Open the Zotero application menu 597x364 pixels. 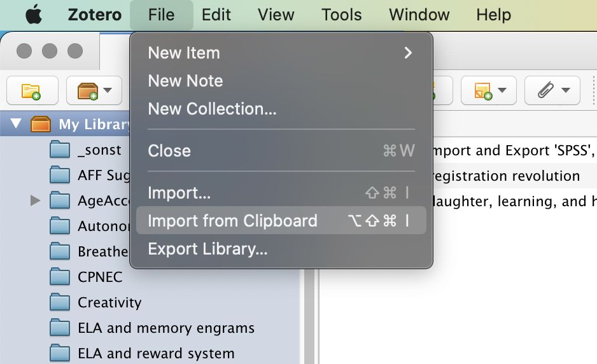click(95, 15)
